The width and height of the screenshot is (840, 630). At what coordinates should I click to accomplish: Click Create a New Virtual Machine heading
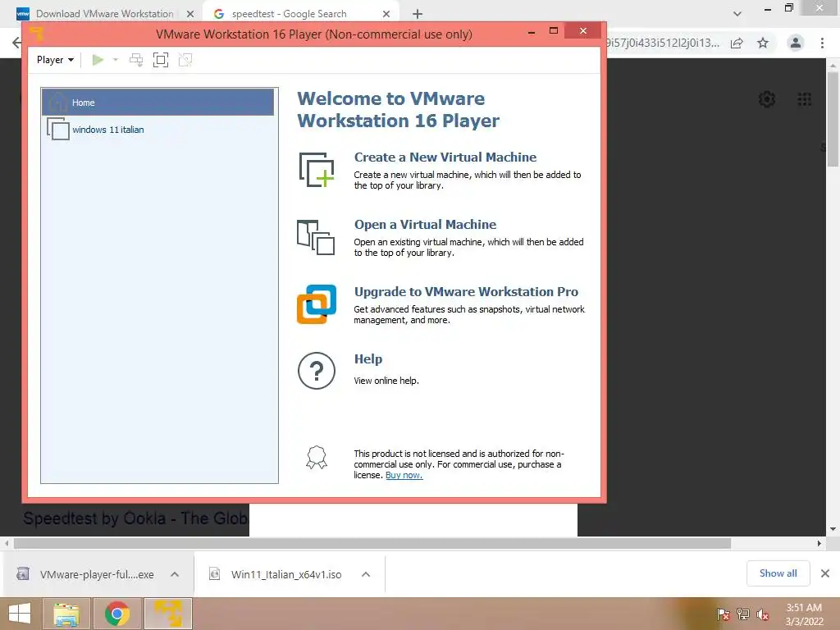(445, 157)
